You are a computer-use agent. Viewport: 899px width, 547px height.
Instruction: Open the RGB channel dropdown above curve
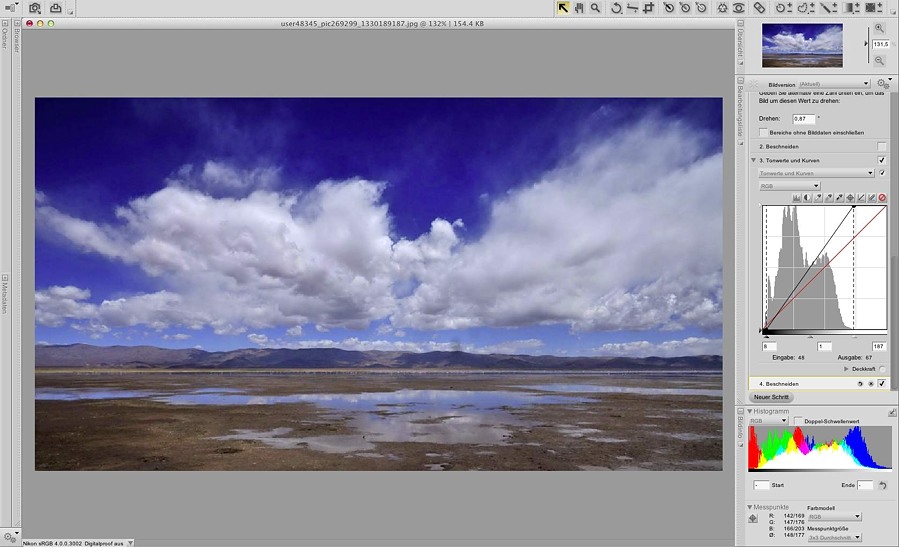click(789, 186)
